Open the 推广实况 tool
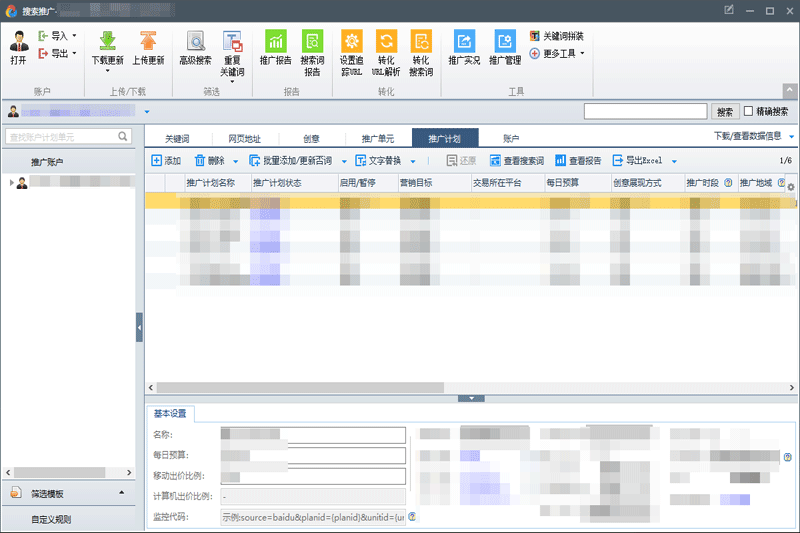This screenshot has width=800, height=533. click(464, 41)
